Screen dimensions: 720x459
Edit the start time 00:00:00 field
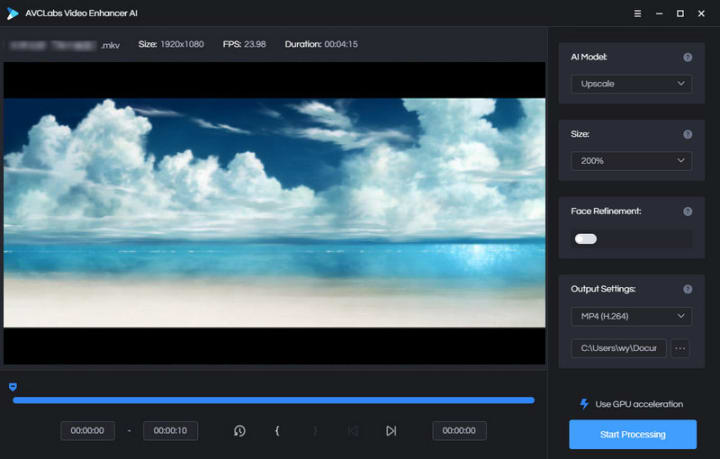pos(87,431)
